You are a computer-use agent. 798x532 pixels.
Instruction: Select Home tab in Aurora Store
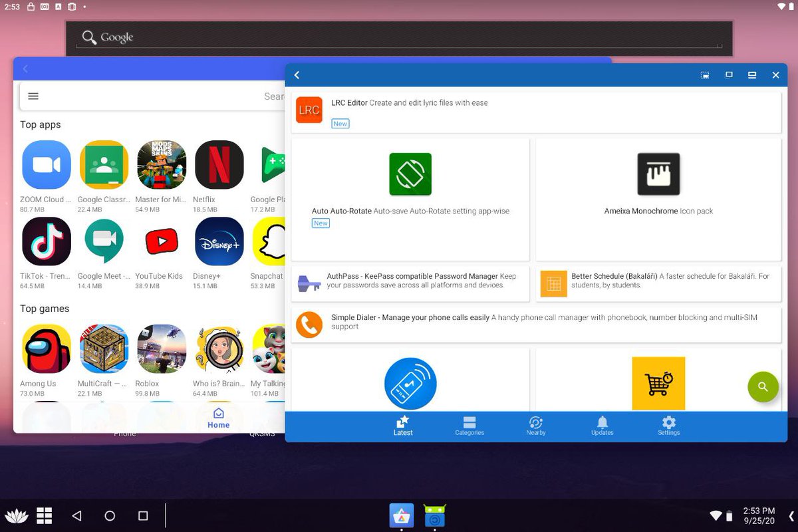[218, 419]
